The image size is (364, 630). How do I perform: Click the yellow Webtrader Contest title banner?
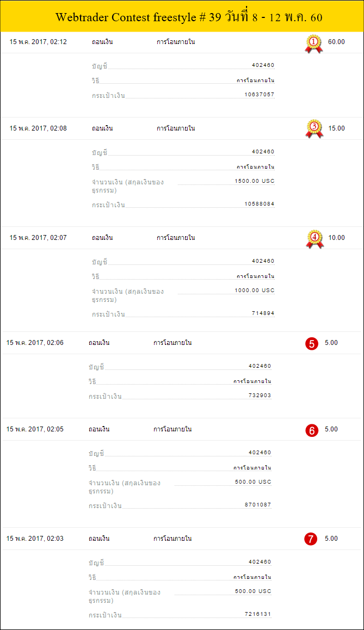pyautogui.click(x=182, y=16)
